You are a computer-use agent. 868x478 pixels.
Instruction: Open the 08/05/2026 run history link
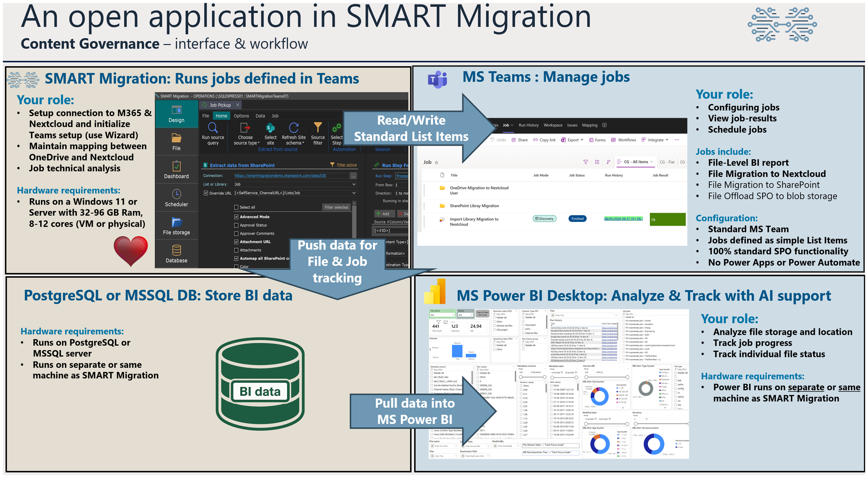tap(623, 219)
